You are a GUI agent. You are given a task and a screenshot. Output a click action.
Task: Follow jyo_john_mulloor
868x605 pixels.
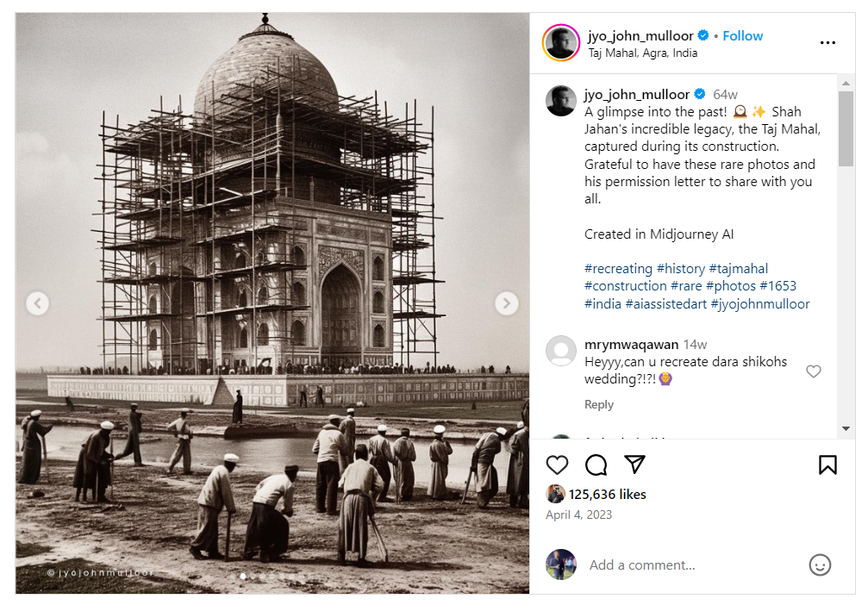click(742, 36)
